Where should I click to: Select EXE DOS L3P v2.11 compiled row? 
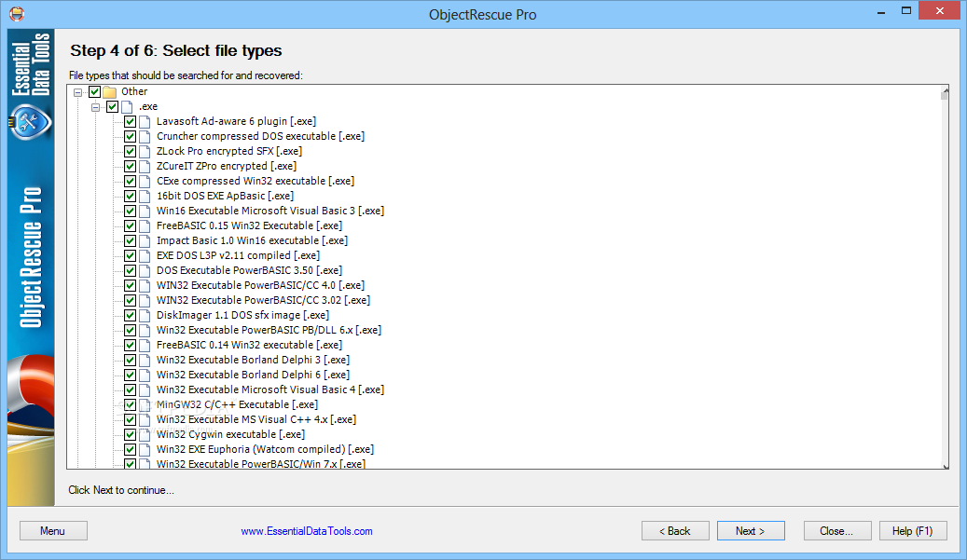click(238, 255)
